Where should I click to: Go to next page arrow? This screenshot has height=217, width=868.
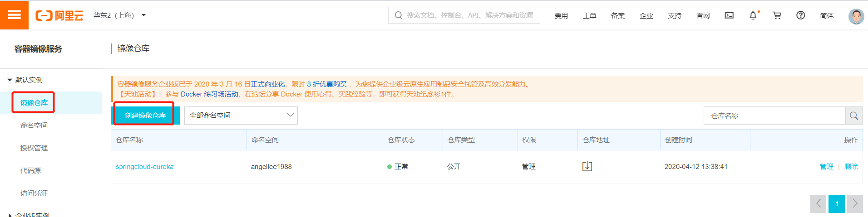tap(855, 204)
